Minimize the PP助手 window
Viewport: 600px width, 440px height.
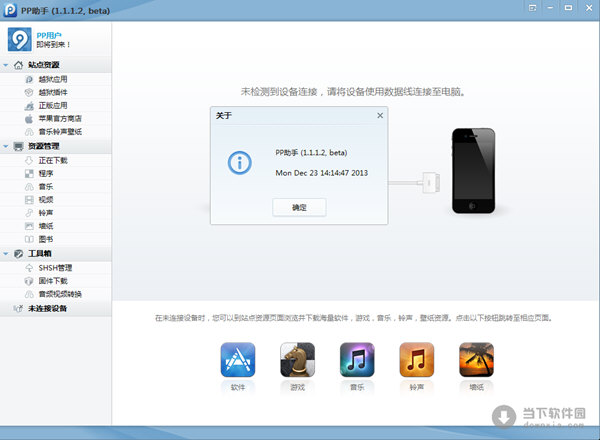(x=550, y=8)
